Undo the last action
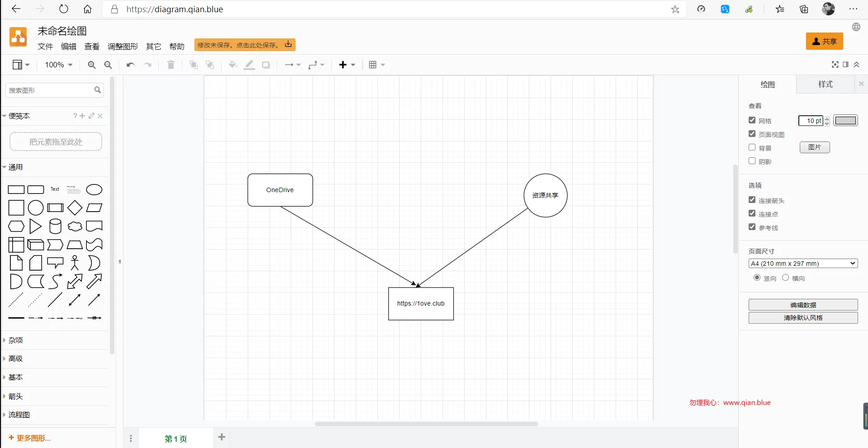 click(x=131, y=65)
